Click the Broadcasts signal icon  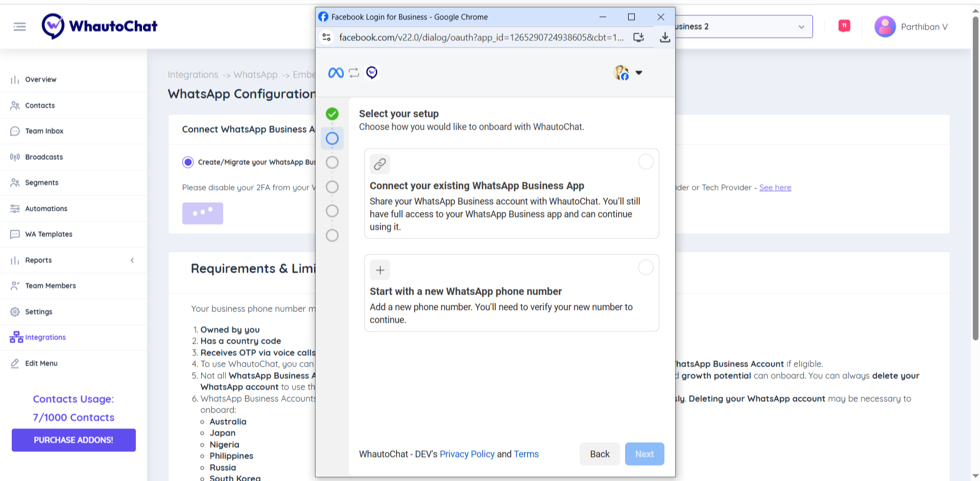[15, 157]
